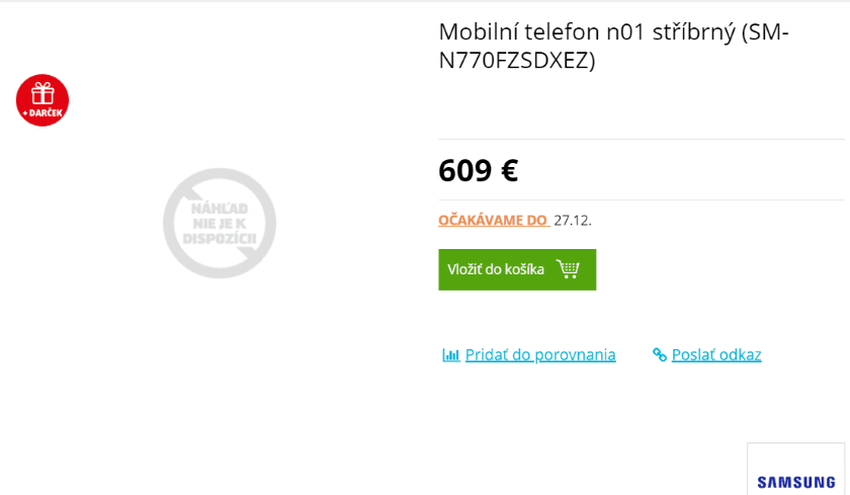Click the "+ DARČEK" label text on the badge
Viewport: 850px width, 495px height.
tap(42, 113)
